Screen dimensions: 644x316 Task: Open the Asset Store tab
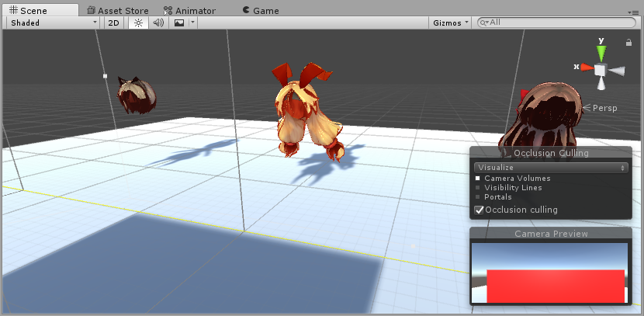coord(118,11)
